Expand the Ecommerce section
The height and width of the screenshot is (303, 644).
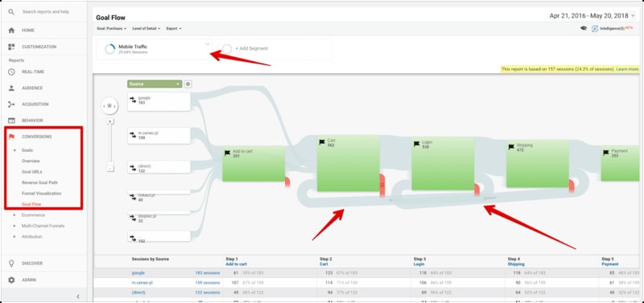pyautogui.click(x=14, y=215)
